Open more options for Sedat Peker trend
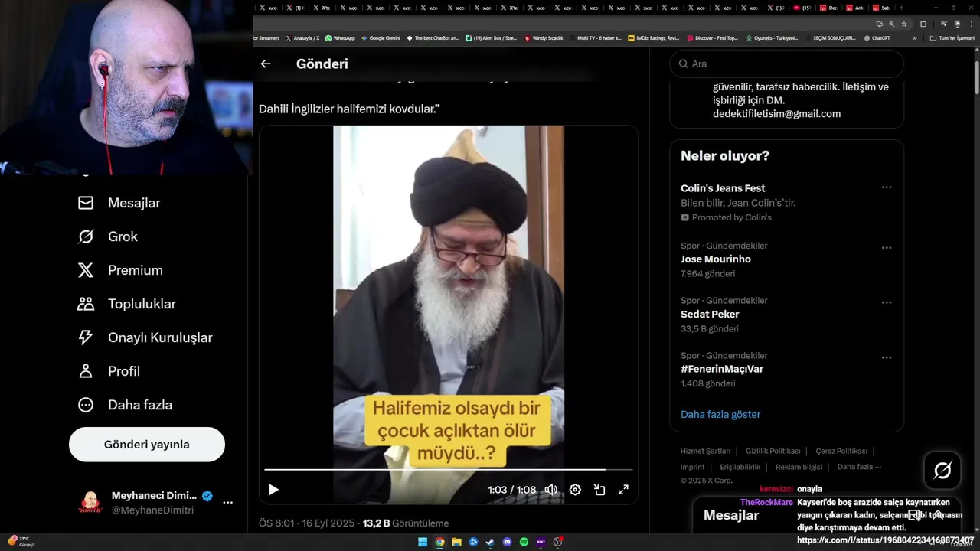This screenshot has height=551, width=980. coord(887,302)
